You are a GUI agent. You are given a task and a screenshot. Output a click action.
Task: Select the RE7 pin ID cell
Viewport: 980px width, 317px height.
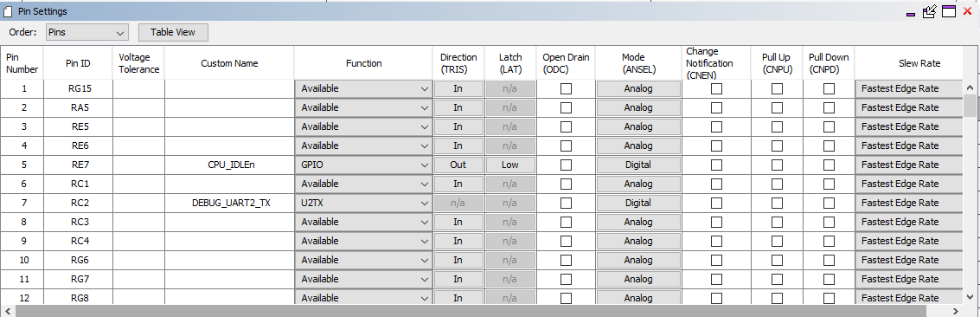[78, 165]
